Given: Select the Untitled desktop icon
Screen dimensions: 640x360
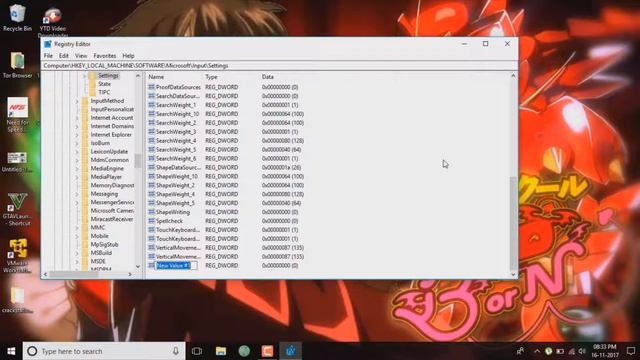Looking at the screenshot, I should pyautogui.click(x=17, y=162).
